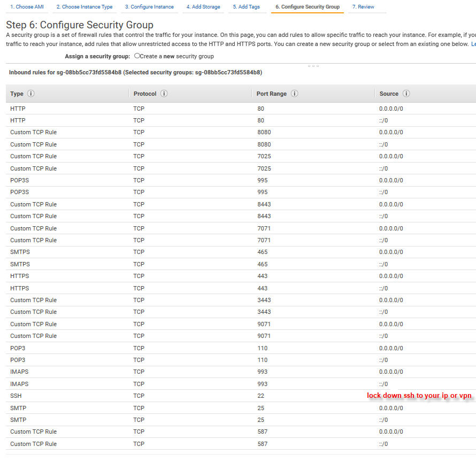The height and width of the screenshot is (462, 476).
Task: Click the Type column header label
Action: [x=17, y=94]
